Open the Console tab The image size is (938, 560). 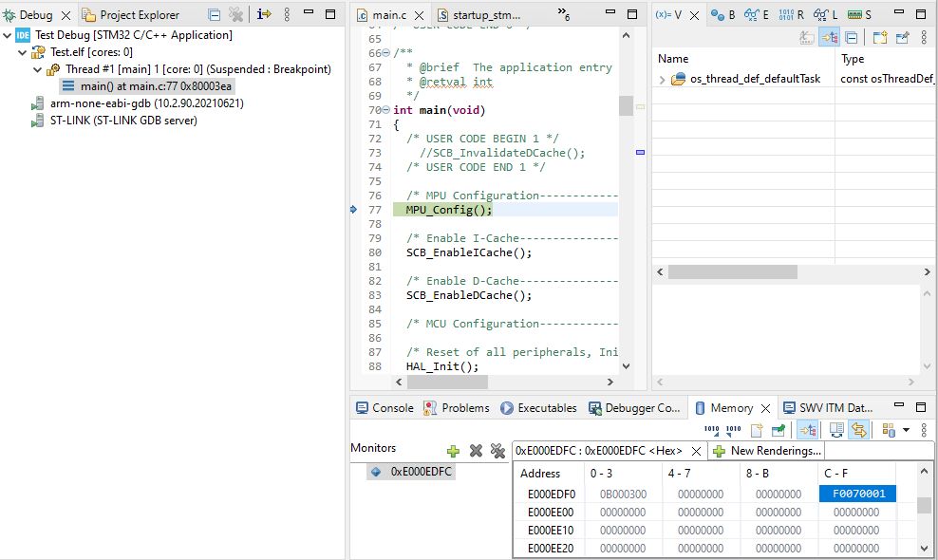click(385, 408)
